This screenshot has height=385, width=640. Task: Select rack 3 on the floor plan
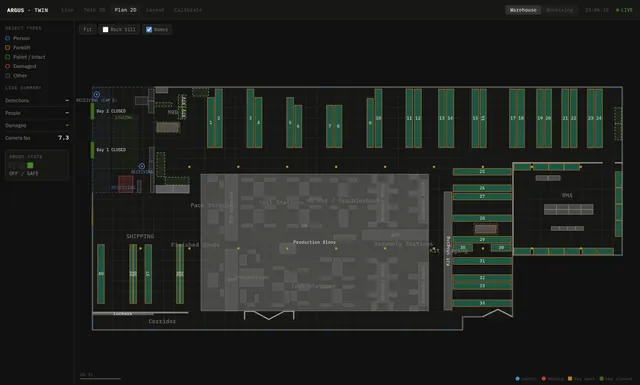tap(250, 118)
